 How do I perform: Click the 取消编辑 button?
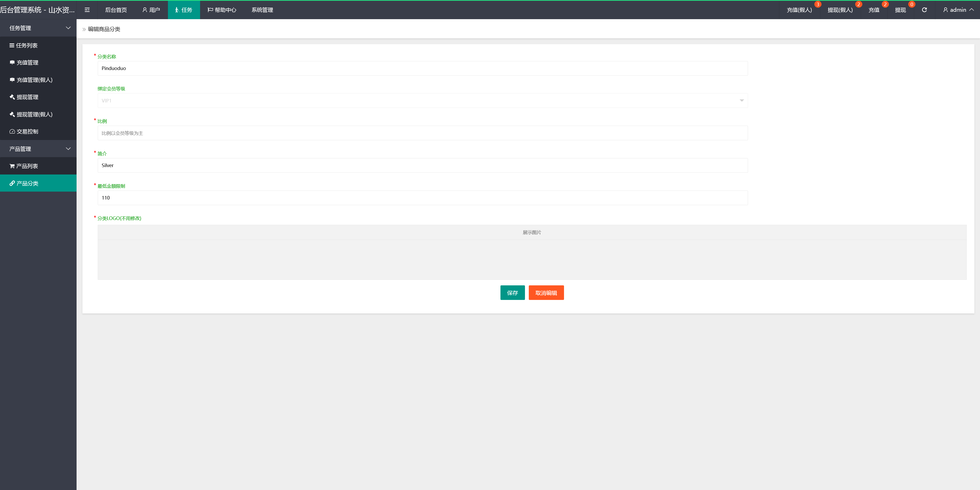(x=546, y=293)
